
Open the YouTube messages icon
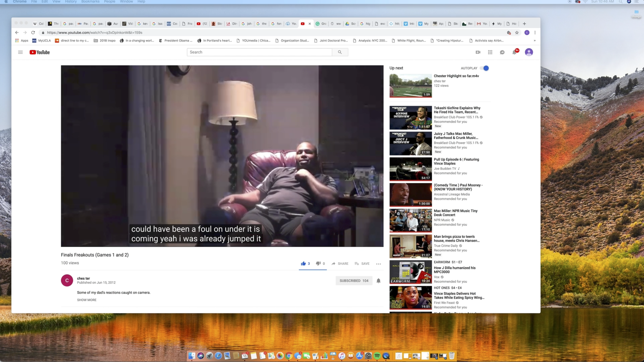pos(502,52)
